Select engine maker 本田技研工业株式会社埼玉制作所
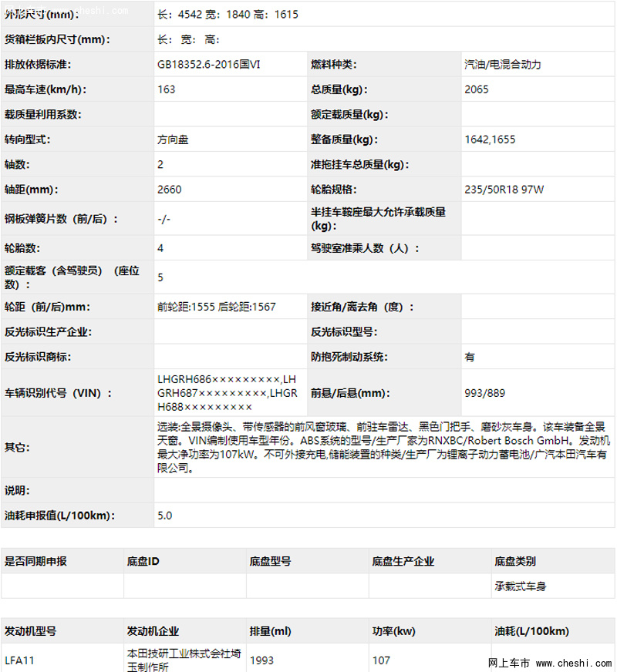The width and height of the screenshot is (617, 672). click(184, 660)
